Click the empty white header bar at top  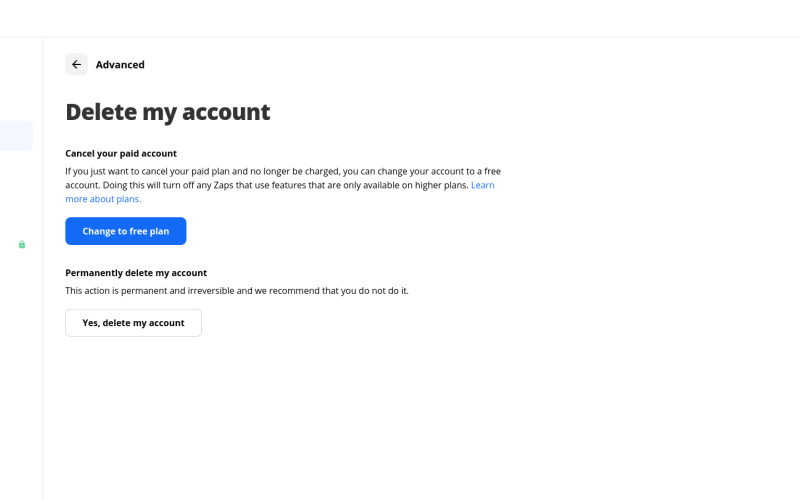(x=400, y=18)
